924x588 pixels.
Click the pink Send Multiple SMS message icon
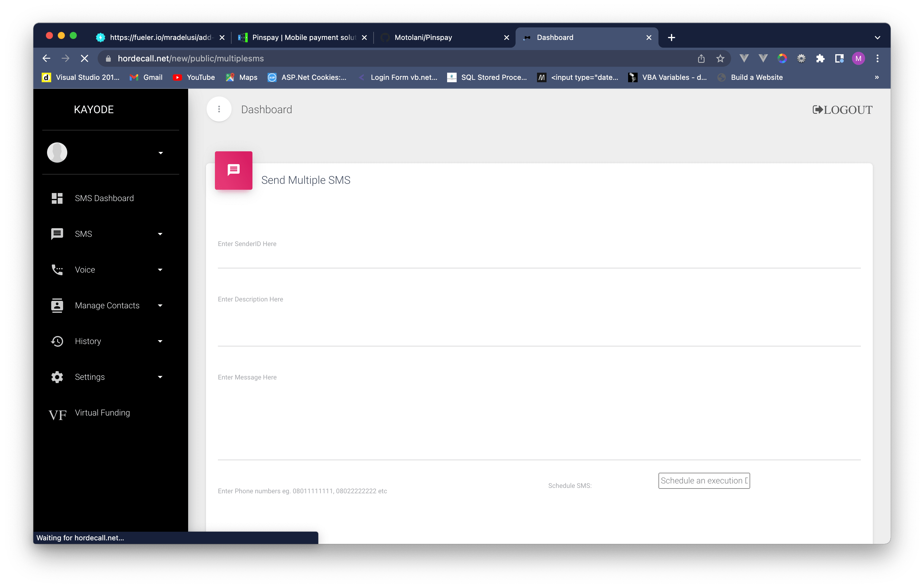click(x=233, y=170)
